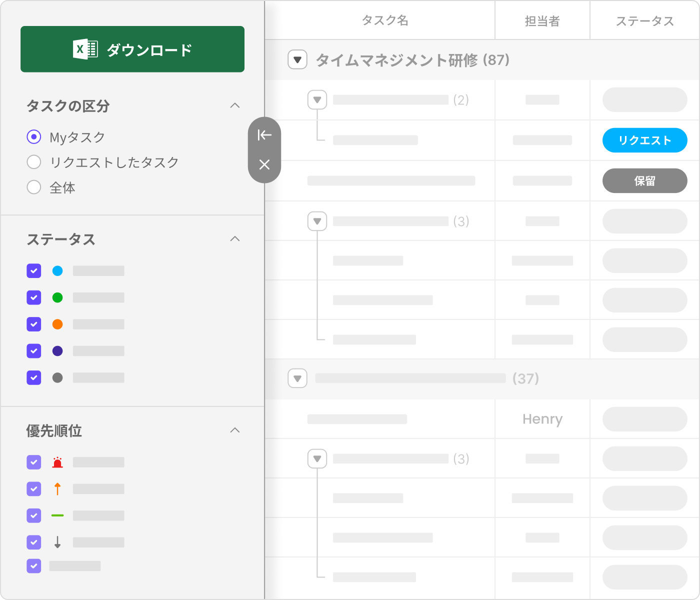Select the Myタスク radio button

click(34, 137)
